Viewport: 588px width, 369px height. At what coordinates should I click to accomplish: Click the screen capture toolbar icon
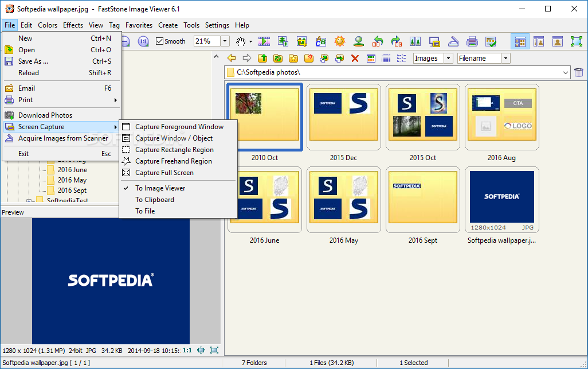(434, 41)
